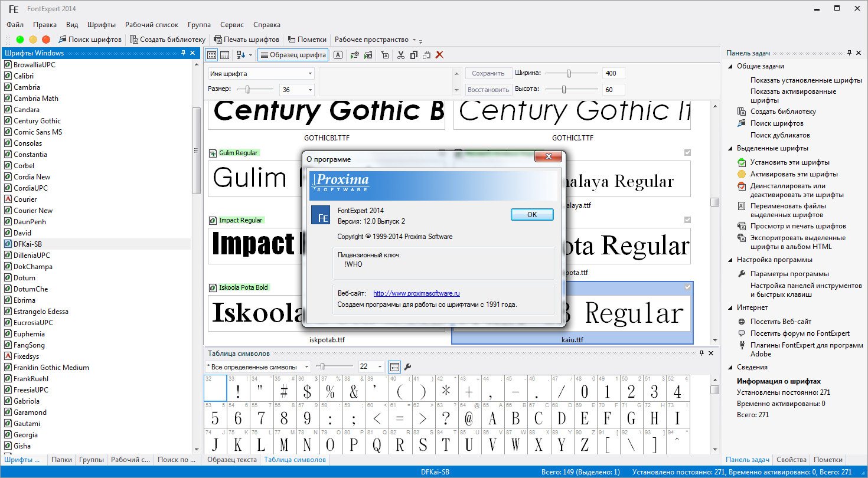Open the Шрифты menu

point(102,25)
